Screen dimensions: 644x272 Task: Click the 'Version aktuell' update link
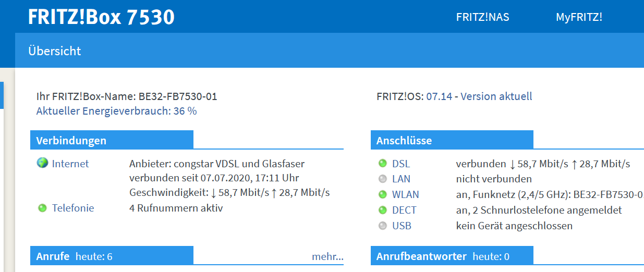tap(496, 96)
